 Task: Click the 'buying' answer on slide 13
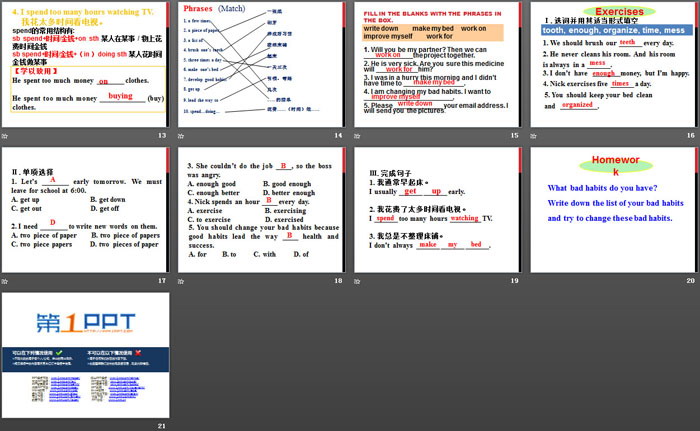coord(120,96)
